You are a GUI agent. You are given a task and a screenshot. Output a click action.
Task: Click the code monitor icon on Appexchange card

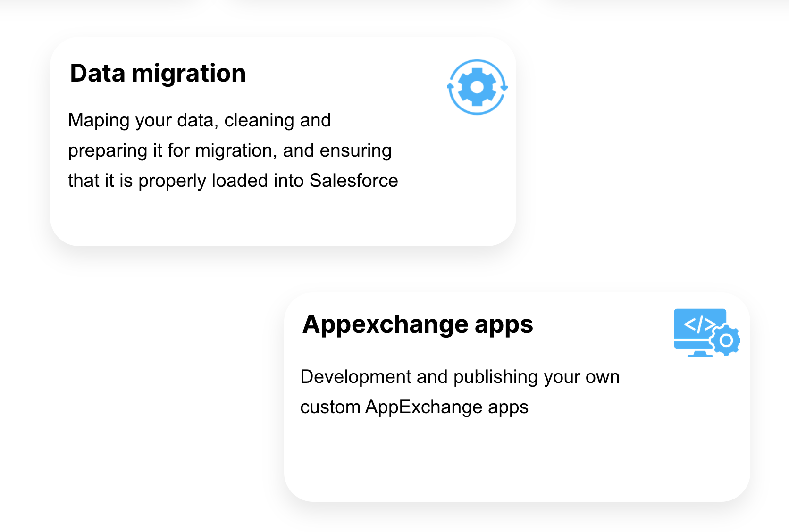point(706,333)
